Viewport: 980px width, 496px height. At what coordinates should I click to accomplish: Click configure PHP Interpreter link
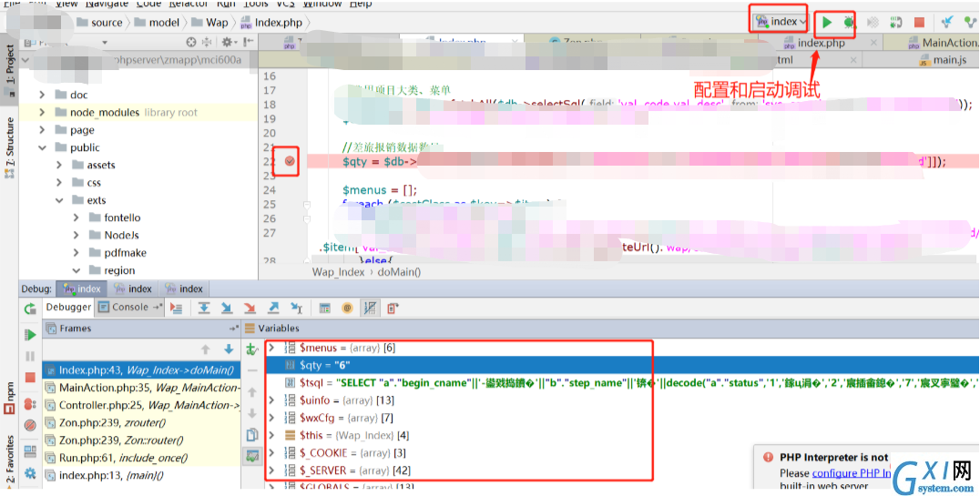[852, 473]
